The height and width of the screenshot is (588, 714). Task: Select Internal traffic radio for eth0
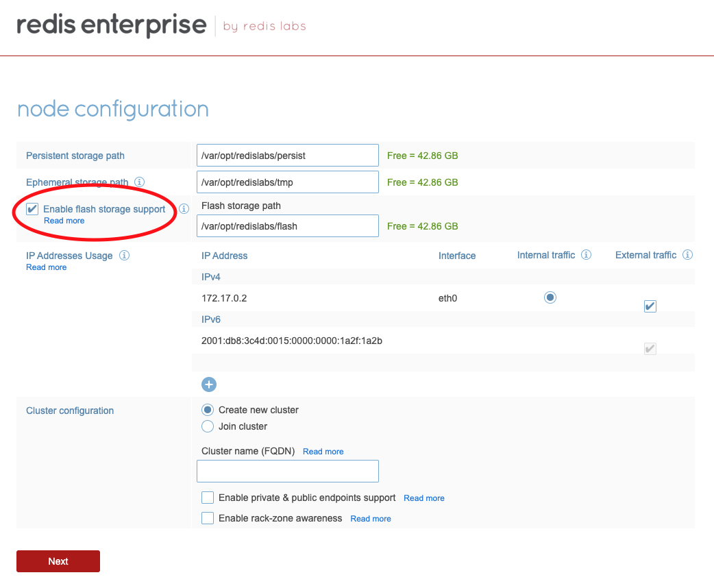tap(550, 297)
